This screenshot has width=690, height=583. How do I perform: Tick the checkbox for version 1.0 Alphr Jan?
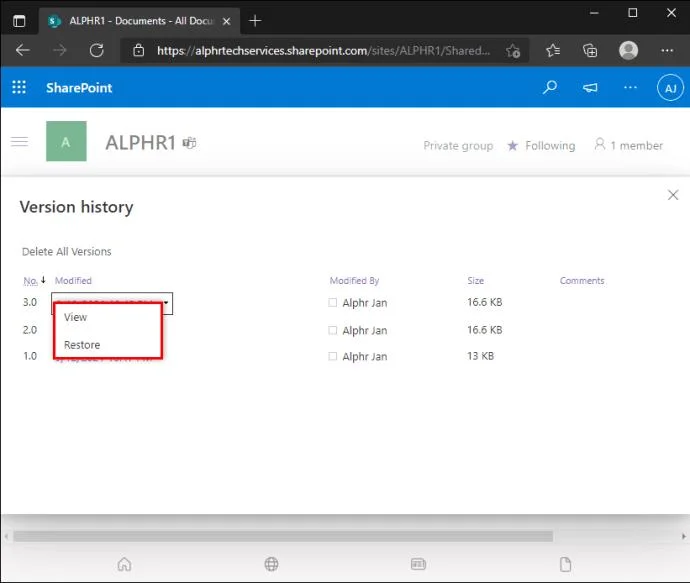(x=333, y=356)
